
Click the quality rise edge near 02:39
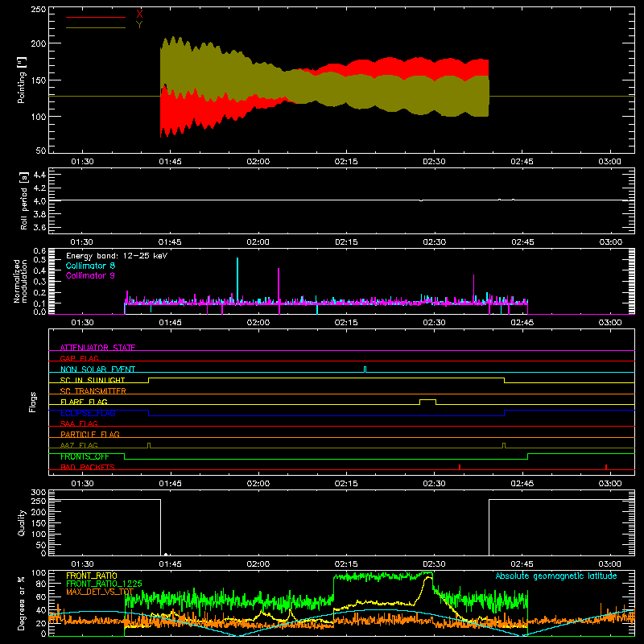[x=489, y=527]
